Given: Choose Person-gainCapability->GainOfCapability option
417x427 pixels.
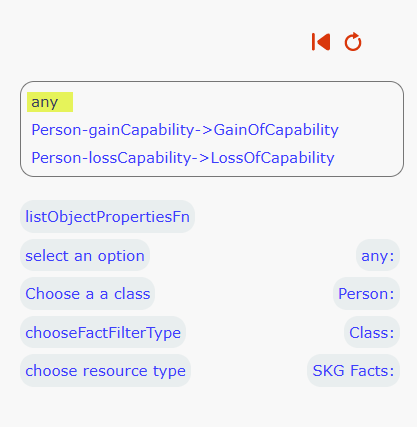Looking at the screenshot, I should point(185,130).
